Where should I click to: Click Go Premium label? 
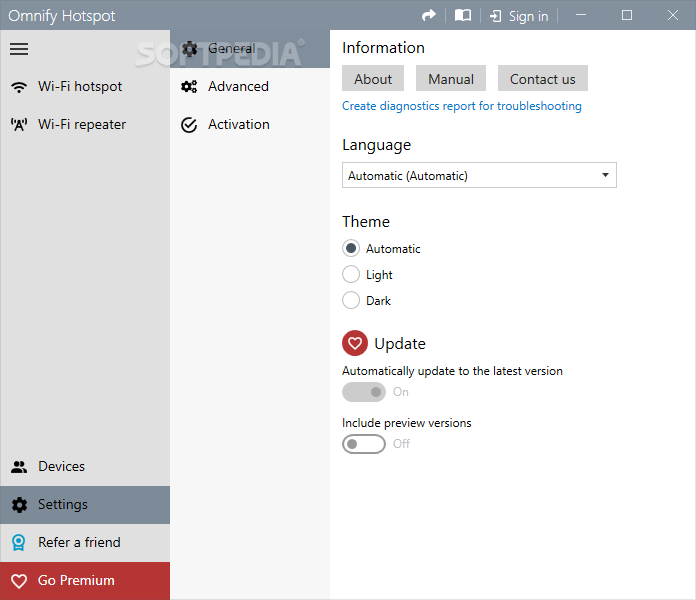pyautogui.click(x=76, y=580)
